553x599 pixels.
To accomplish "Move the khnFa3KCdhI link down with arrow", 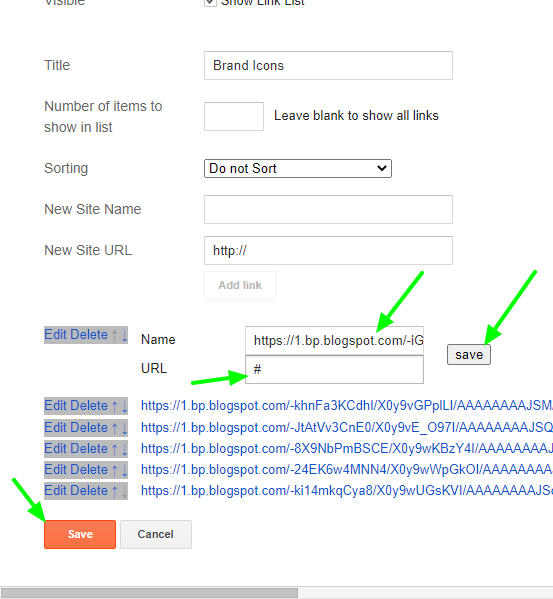I will [x=125, y=406].
